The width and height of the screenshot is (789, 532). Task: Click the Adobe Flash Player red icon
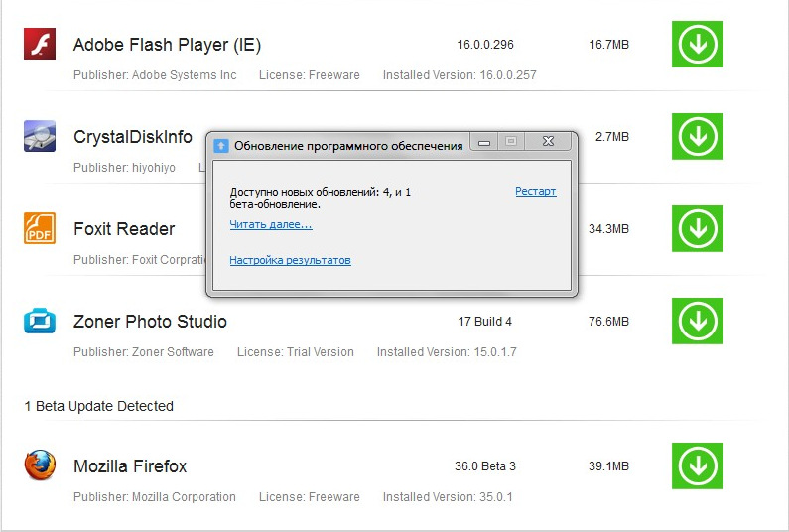click(x=40, y=44)
